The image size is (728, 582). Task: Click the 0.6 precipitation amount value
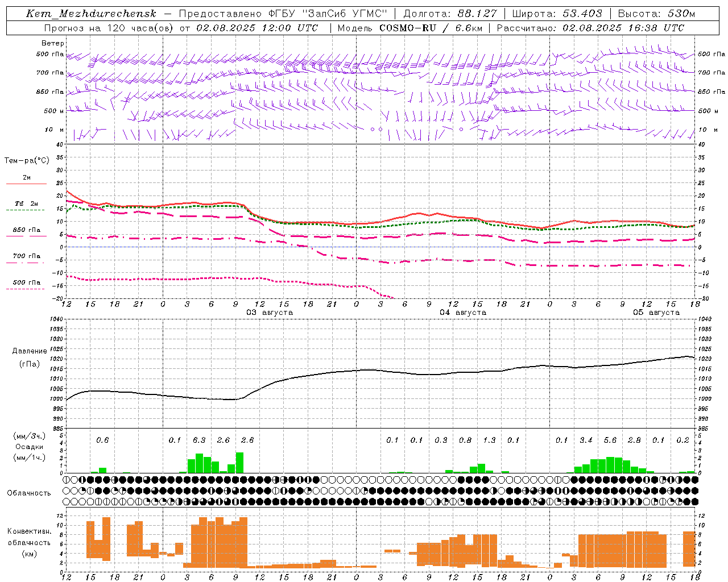pos(102,440)
